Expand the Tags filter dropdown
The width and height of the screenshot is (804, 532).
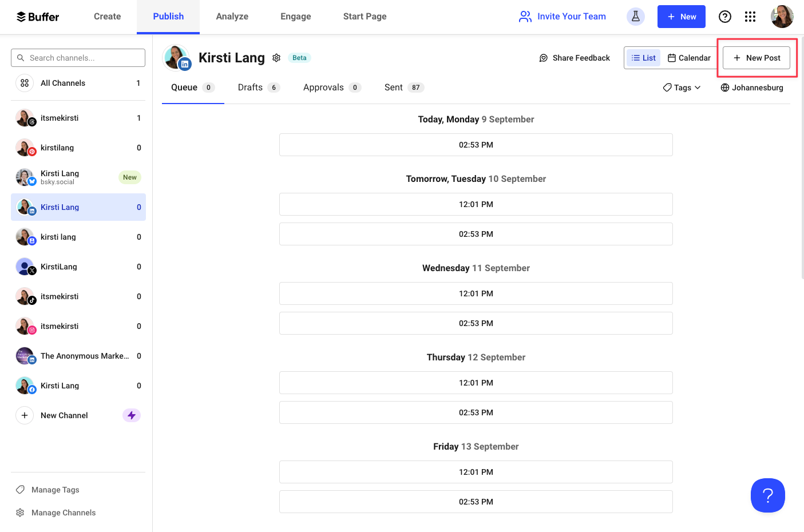682,88
